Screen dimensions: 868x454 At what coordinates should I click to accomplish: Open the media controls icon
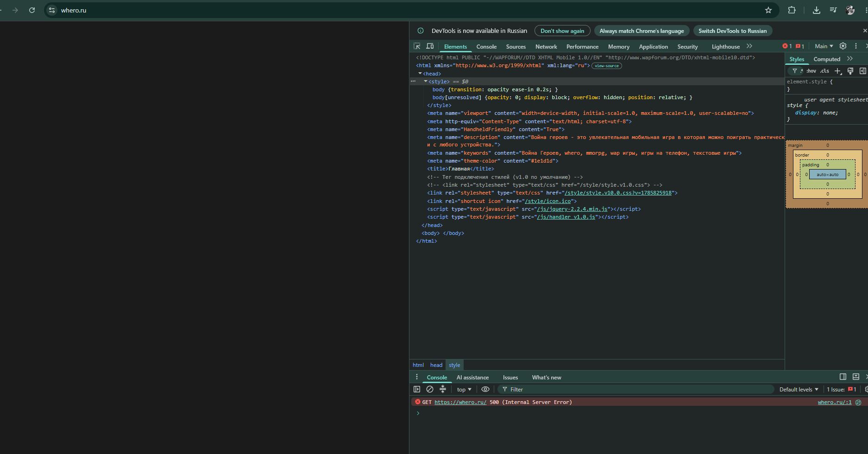(833, 10)
